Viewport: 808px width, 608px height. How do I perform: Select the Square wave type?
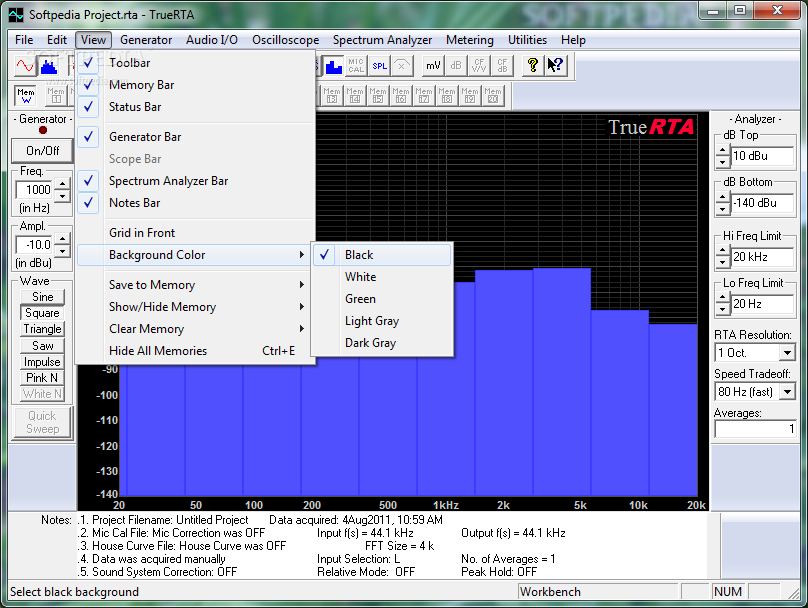(42, 313)
